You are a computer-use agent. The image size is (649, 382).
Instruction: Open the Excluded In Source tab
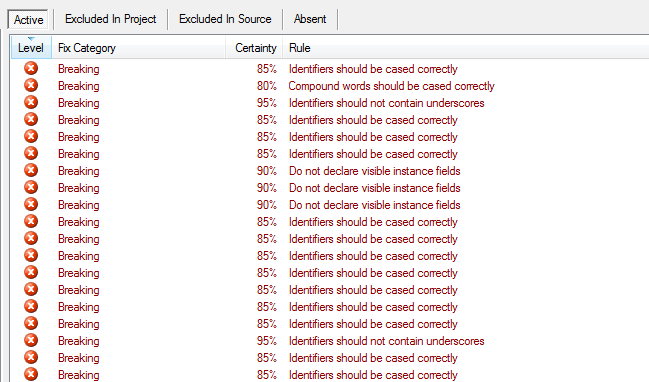[225, 19]
